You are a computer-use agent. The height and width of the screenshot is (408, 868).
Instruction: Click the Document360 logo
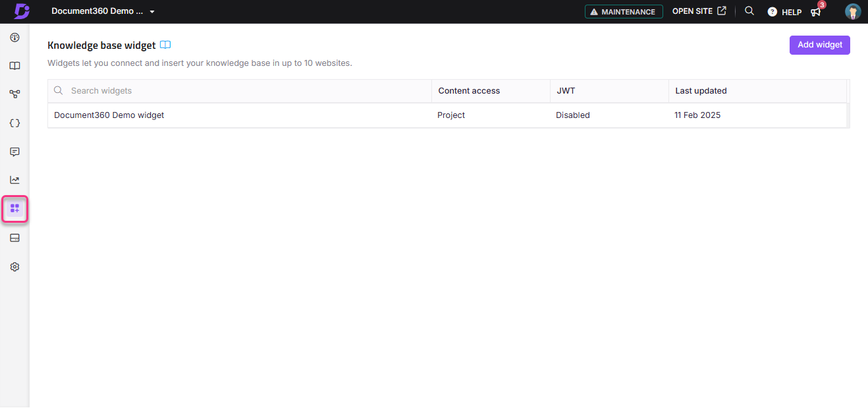click(x=21, y=11)
